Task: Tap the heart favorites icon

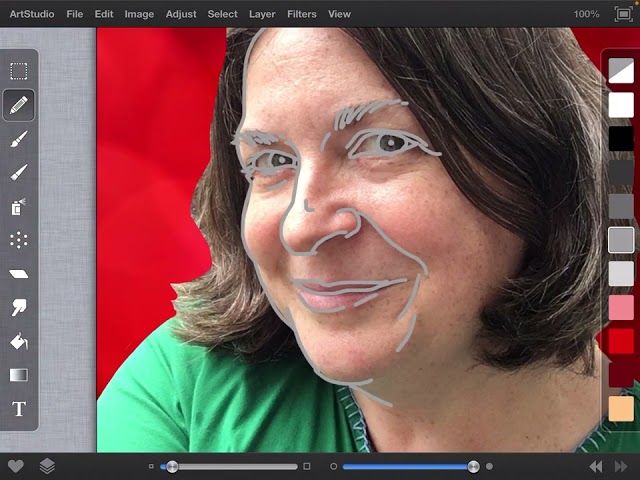Action: click(16, 466)
